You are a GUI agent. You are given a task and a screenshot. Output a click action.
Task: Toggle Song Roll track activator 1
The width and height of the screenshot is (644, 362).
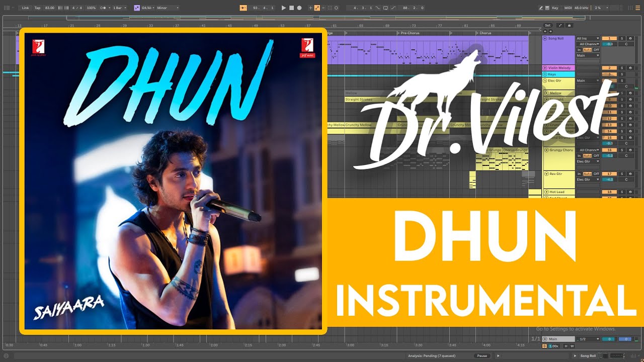pos(609,38)
